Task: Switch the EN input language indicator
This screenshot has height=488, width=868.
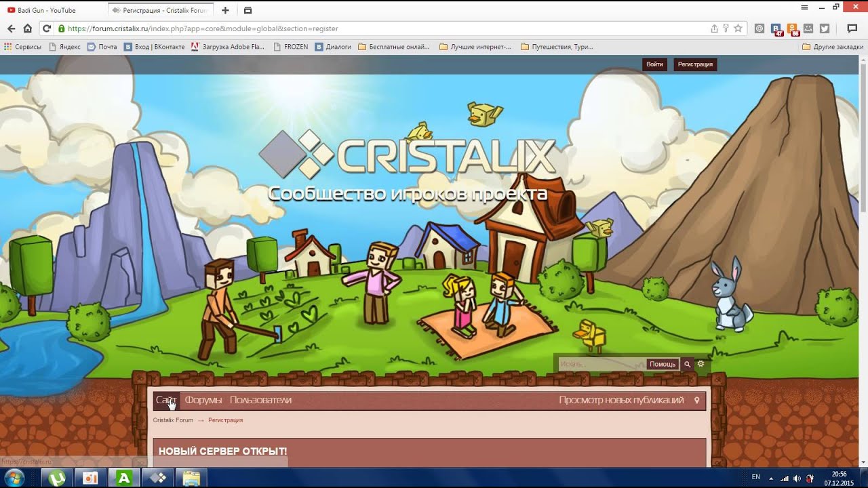Action: (x=755, y=477)
